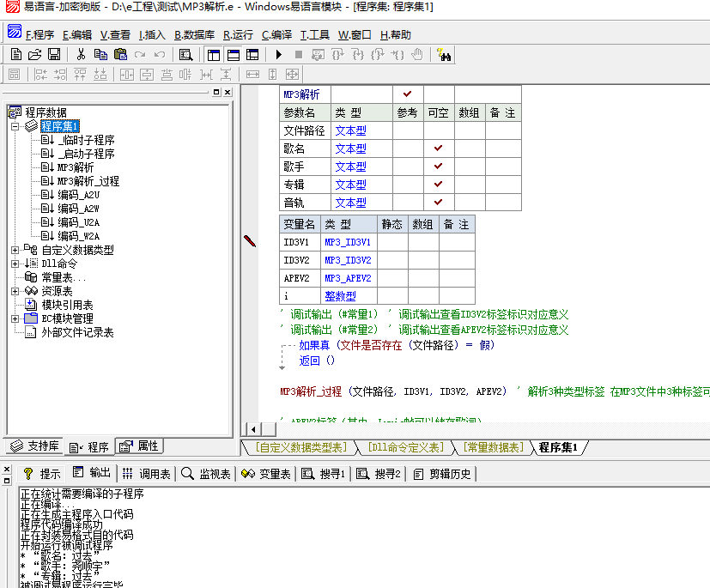The width and height of the screenshot is (710, 588).
Task: Open the B.数据库 menu
Action: pos(194,35)
